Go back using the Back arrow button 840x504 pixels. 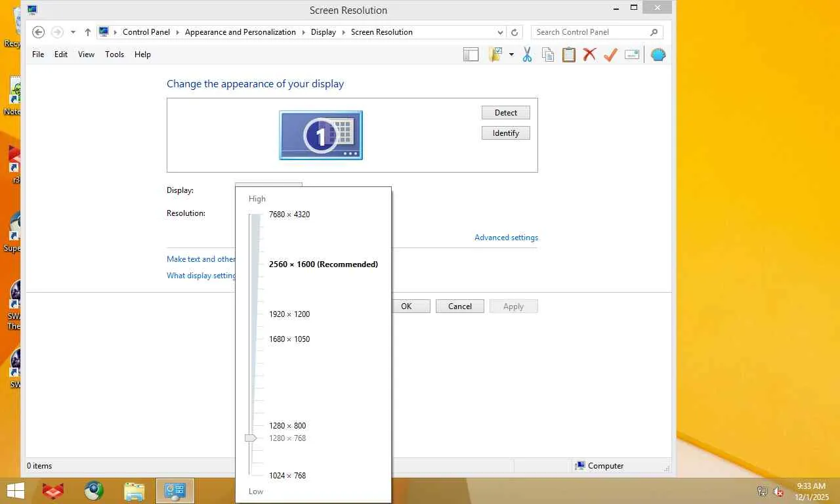[39, 32]
